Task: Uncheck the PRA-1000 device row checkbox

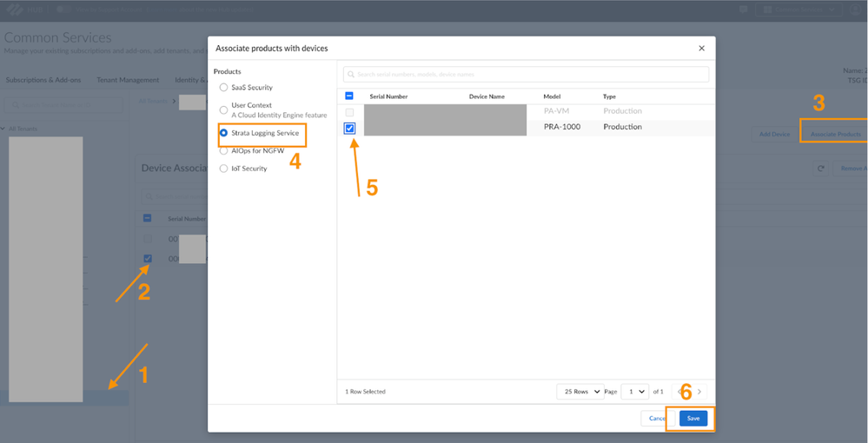Action: coord(349,128)
